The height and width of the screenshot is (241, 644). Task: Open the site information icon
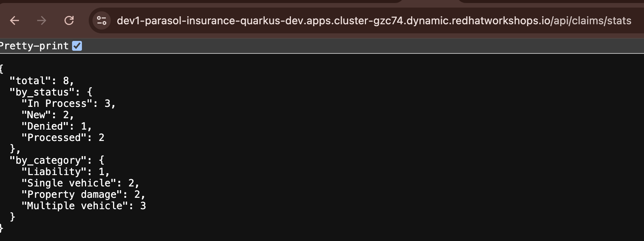point(102,20)
